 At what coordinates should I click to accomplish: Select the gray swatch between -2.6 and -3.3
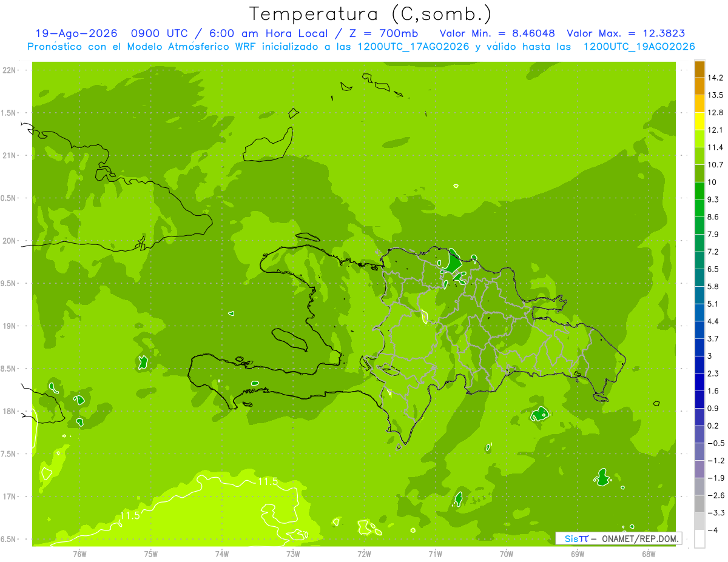pos(699,504)
